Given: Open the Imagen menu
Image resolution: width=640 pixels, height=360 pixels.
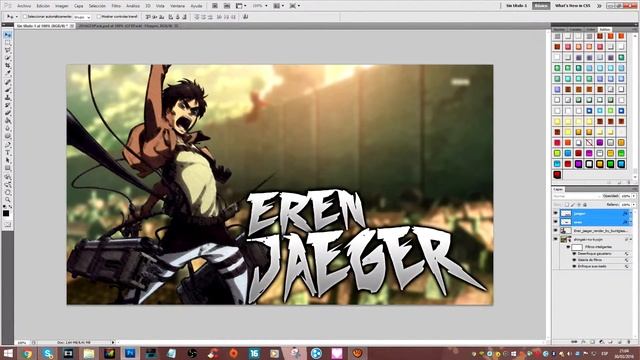Looking at the screenshot, I should (x=62, y=6).
